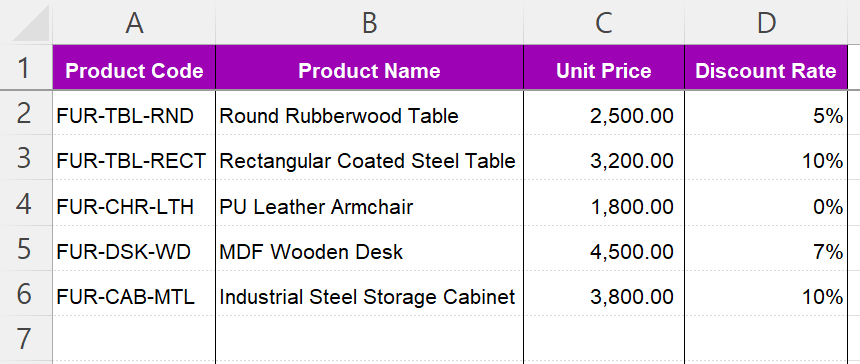
Task: Select column D header
Action: [x=766, y=22]
